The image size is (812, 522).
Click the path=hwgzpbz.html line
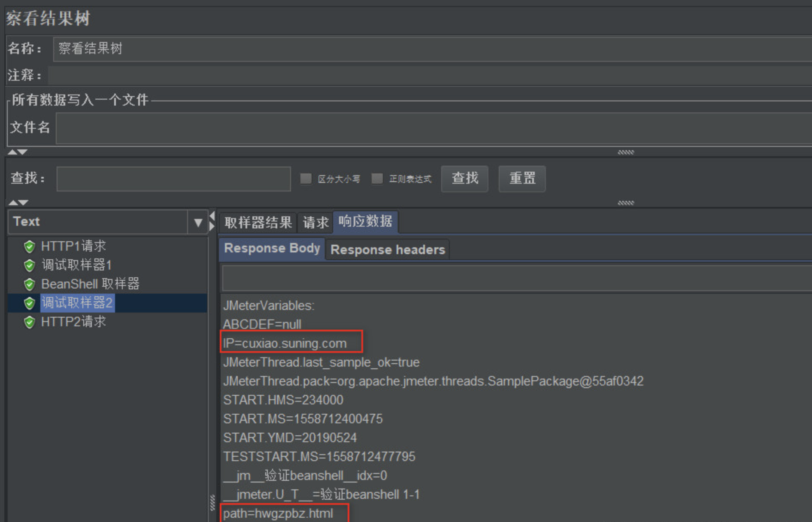click(x=278, y=513)
